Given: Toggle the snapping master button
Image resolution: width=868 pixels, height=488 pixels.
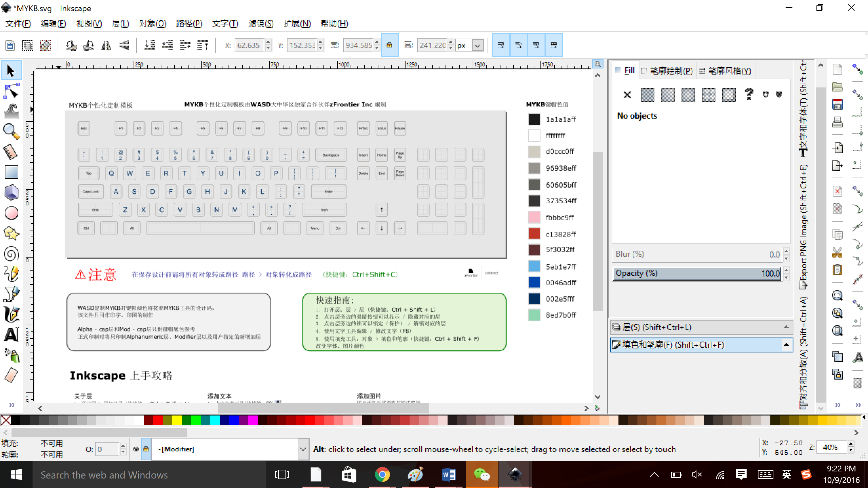Looking at the screenshot, I should click(x=857, y=69).
